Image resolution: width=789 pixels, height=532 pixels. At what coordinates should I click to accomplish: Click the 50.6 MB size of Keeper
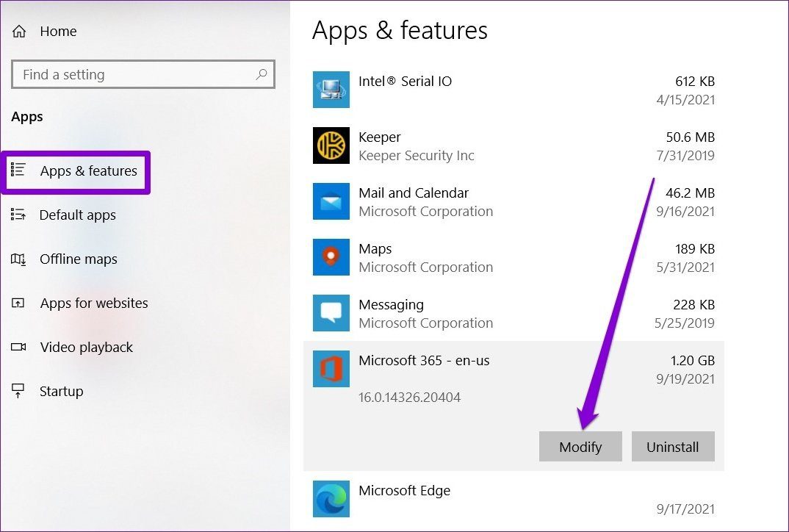click(x=691, y=137)
